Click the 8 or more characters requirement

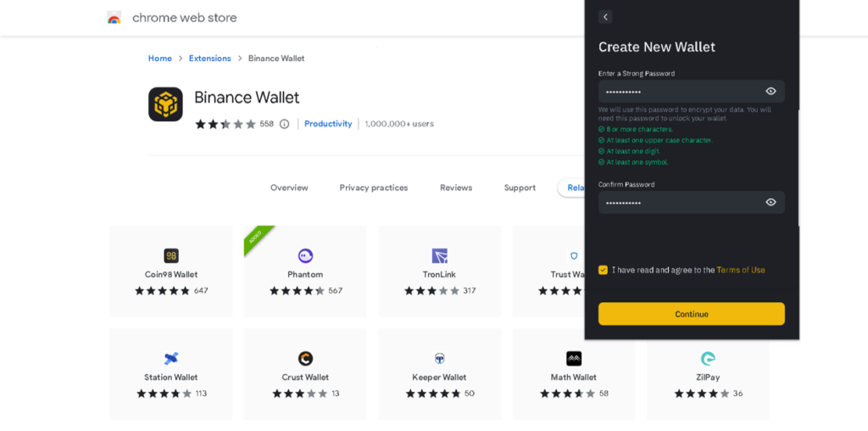pos(636,129)
